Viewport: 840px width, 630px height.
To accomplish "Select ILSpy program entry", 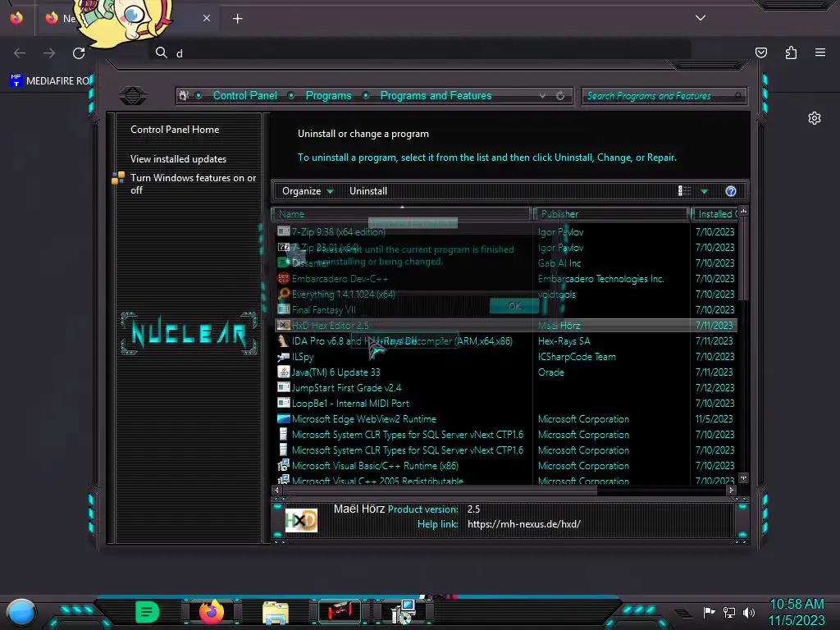I will tap(303, 357).
